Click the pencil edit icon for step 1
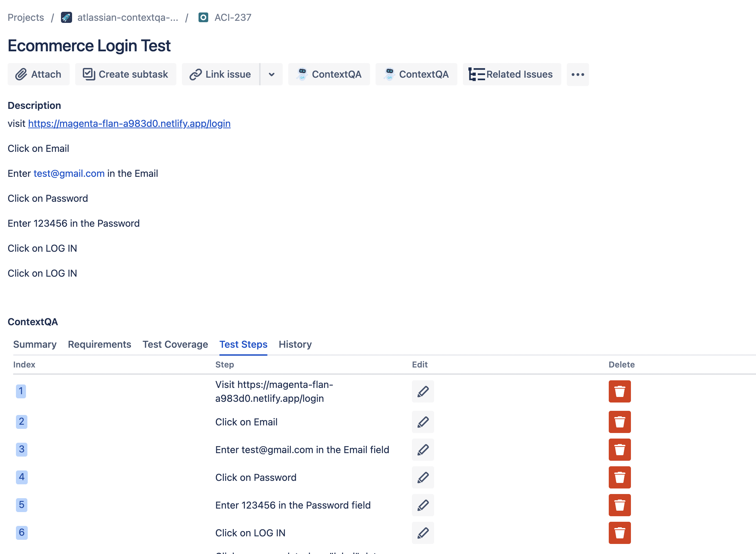 [423, 391]
